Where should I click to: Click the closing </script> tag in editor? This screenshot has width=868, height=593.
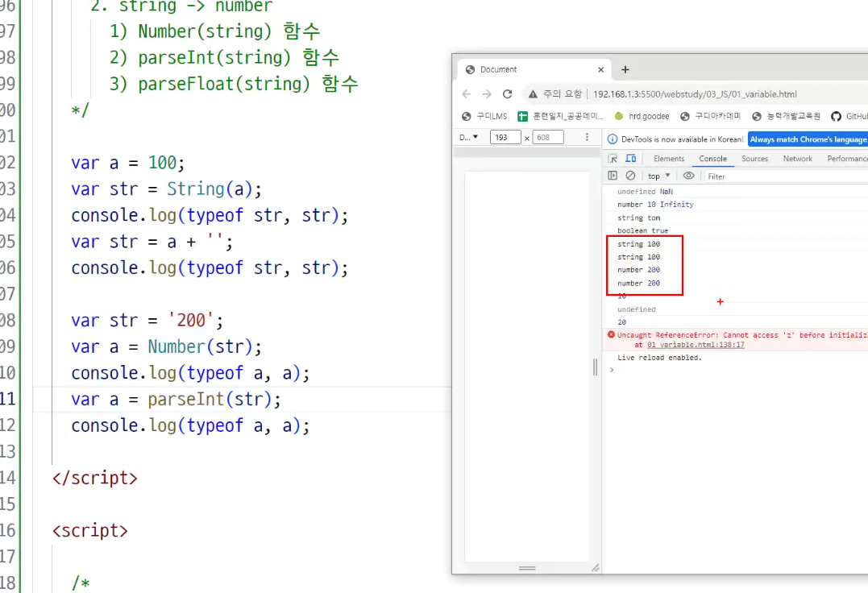(x=94, y=478)
